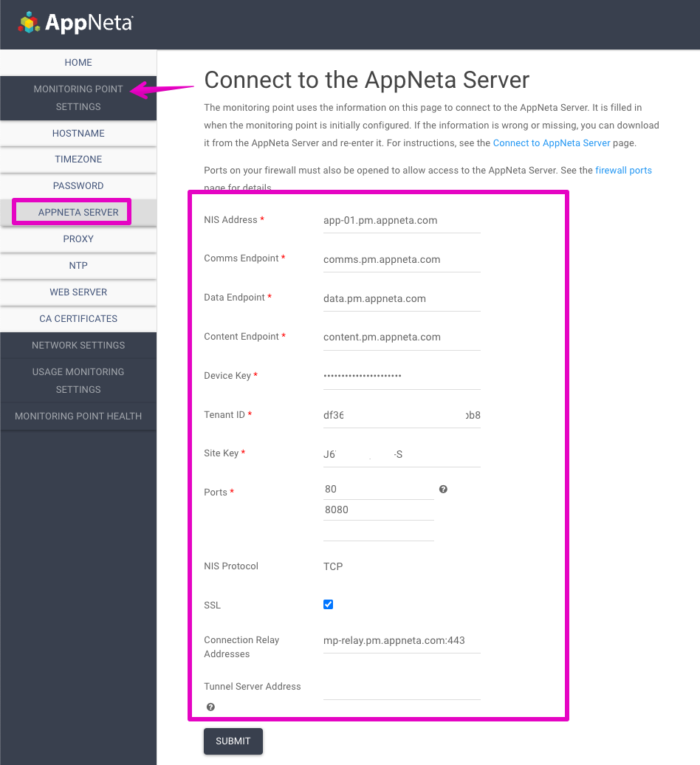Expand Usage Monitoring Settings section
The height and width of the screenshot is (765, 700).
[78, 380]
